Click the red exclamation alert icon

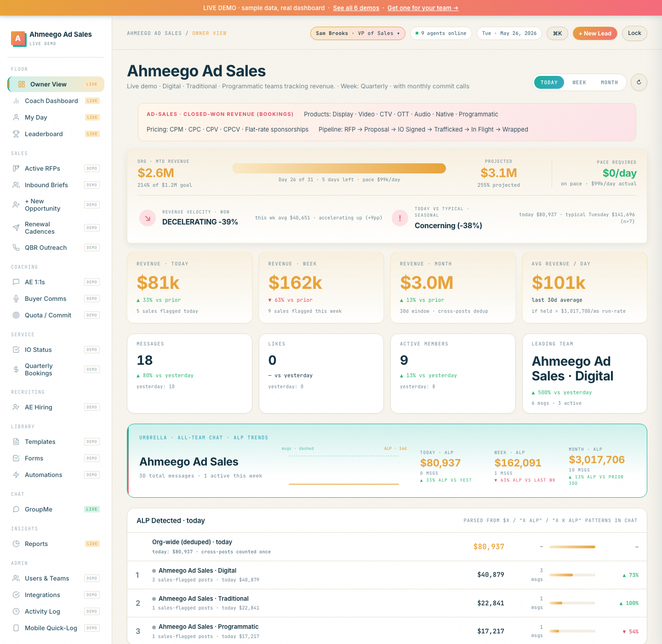pyautogui.click(x=400, y=218)
